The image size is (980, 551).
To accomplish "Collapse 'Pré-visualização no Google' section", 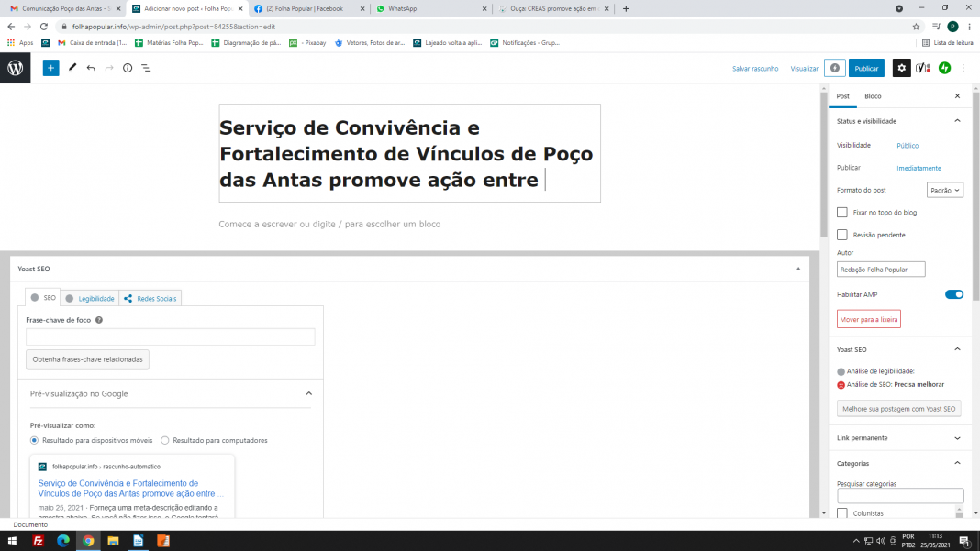I will [308, 393].
